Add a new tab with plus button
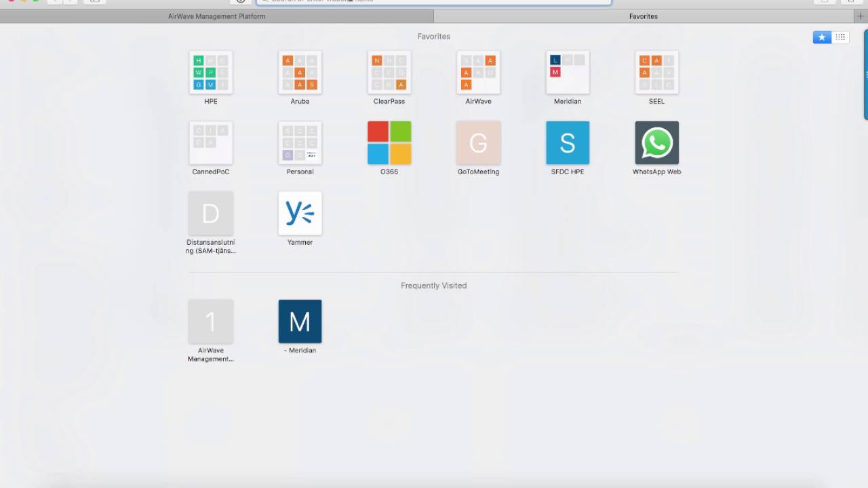 point(861,16)
